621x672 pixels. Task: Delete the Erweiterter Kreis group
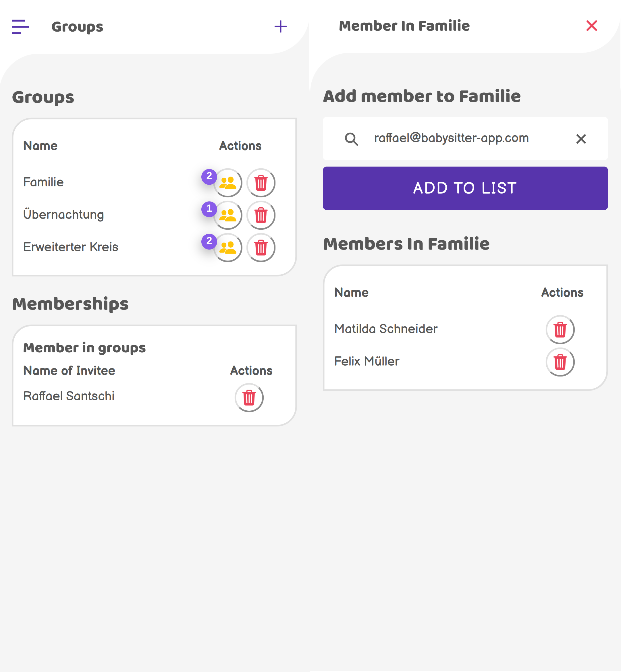[x=261, y=248]
